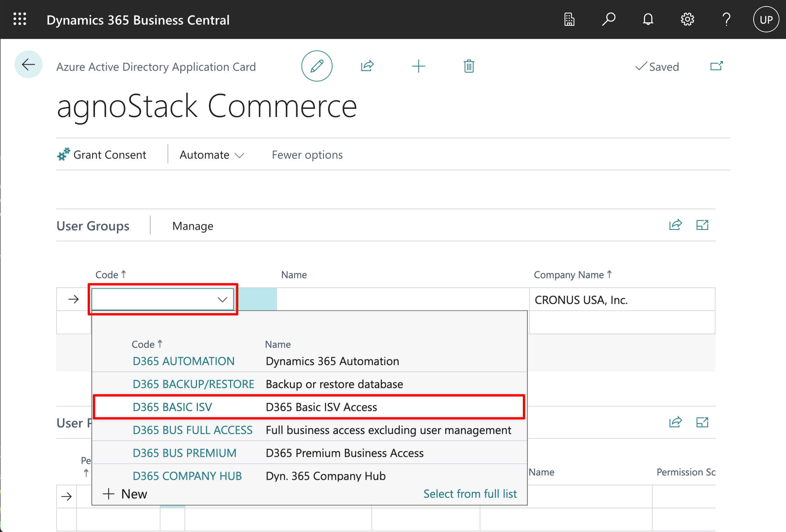This screenshot has height=532, width=786.
Task: Expand User Groups section to full view
Action: click(x=702, y=225)
